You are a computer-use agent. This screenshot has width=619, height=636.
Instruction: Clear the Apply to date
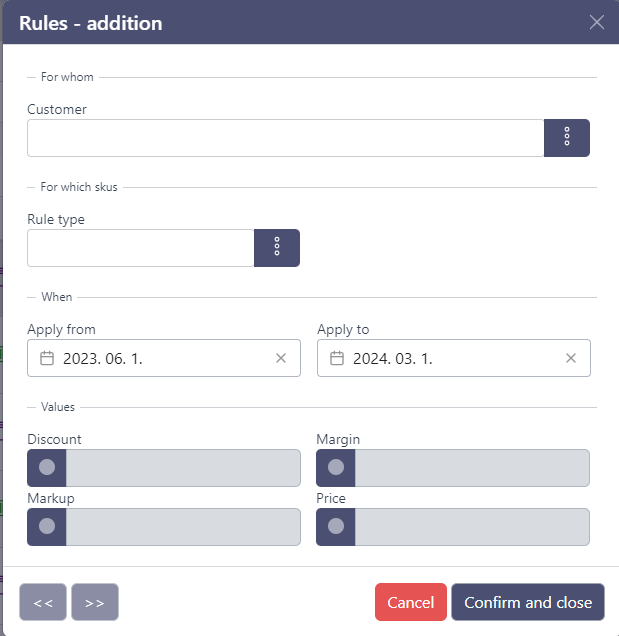571,358
